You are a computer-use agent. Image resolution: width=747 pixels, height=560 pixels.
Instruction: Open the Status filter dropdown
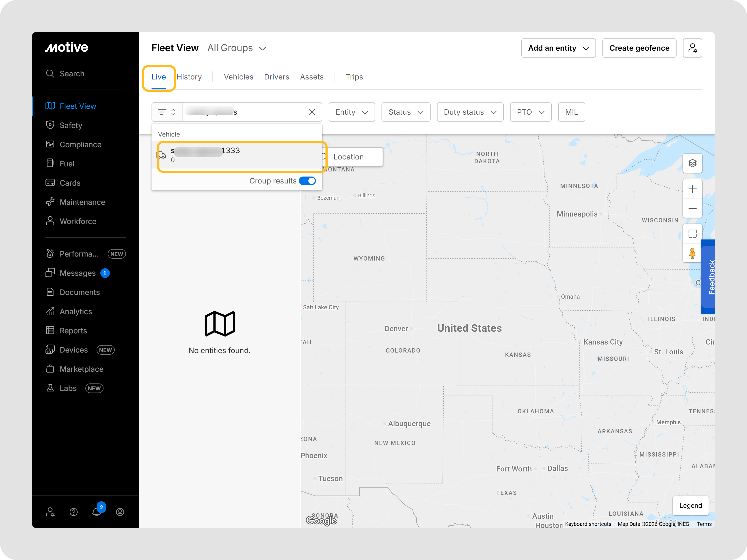click(x=406, y=112)
